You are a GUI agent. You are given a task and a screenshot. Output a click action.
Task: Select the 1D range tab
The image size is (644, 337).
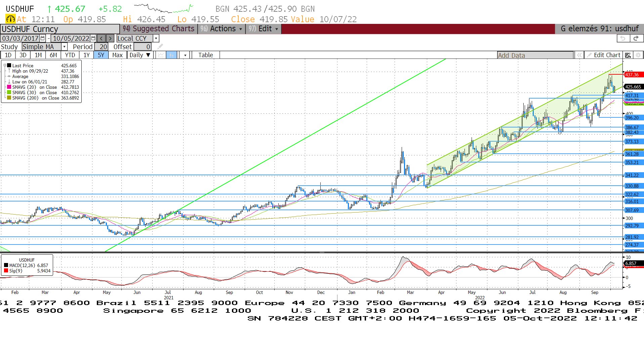tap(8, 55)
